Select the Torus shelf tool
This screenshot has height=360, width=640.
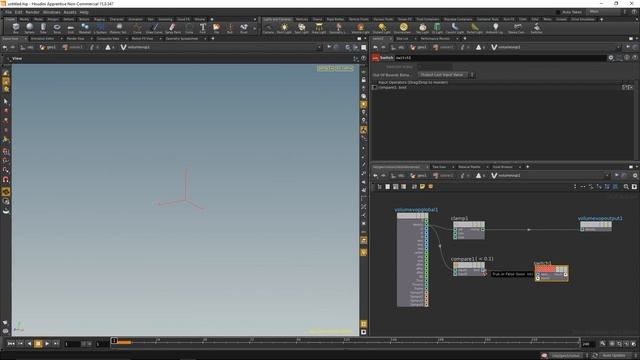(x=57, y=28)
